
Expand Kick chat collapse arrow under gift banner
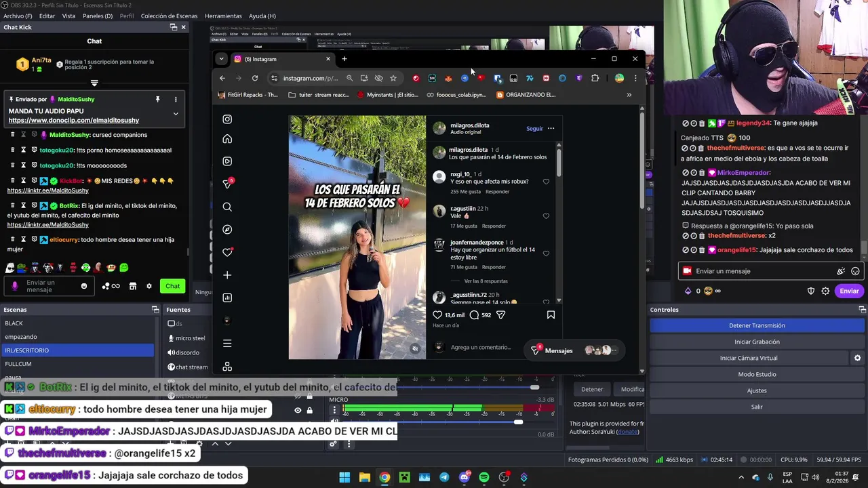pos(94,83)
